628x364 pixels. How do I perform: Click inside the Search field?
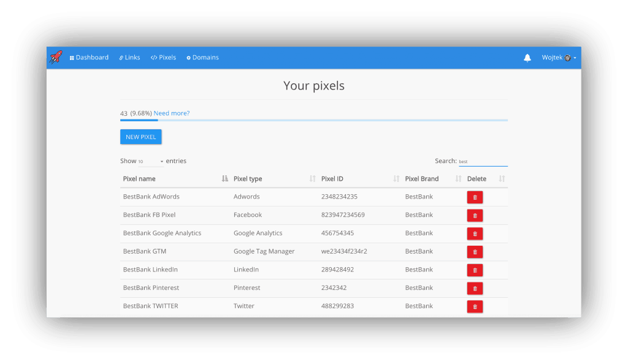[484, 161]
